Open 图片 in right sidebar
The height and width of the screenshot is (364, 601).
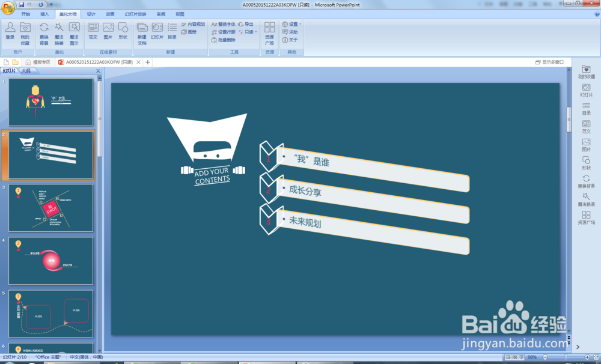click(586, 145)
